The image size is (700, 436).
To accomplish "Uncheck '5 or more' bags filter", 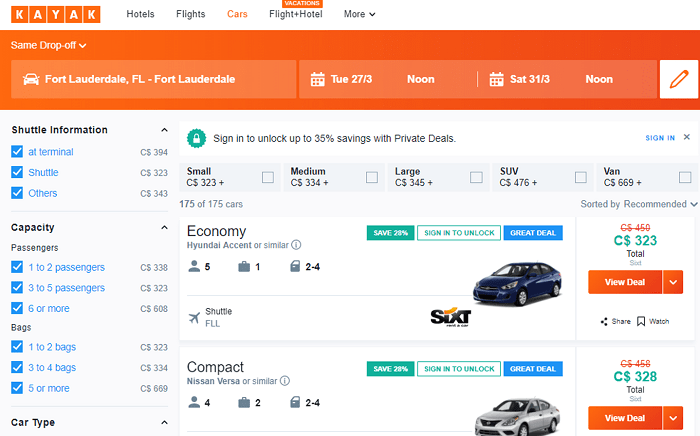I will [17, 387].
